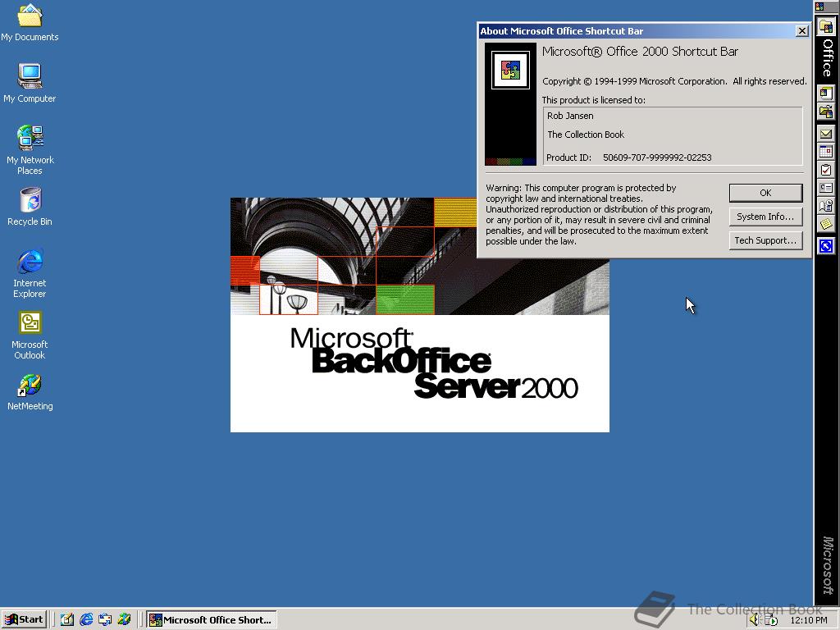
Task: Select My Network Places desktop icon
Action: point(30,149)
